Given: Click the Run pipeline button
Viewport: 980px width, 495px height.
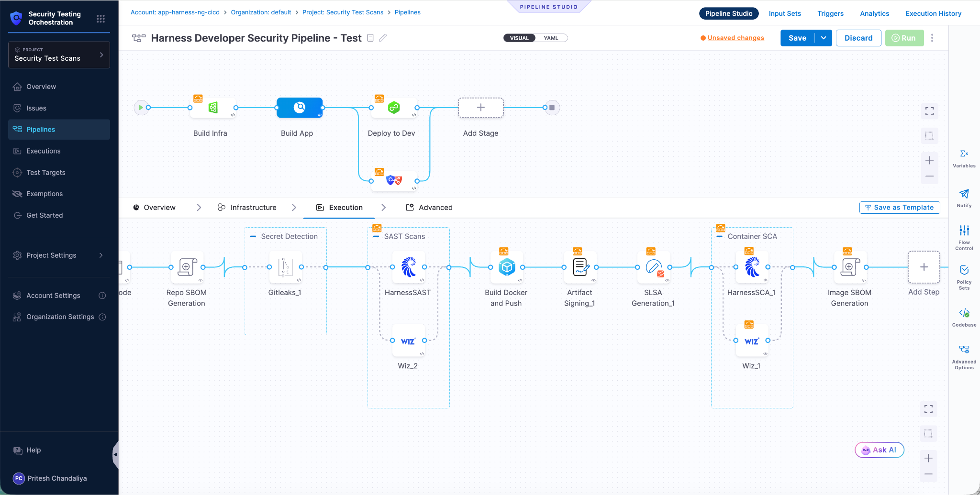Looking at the screenshot, I should [x=904, y=38].
